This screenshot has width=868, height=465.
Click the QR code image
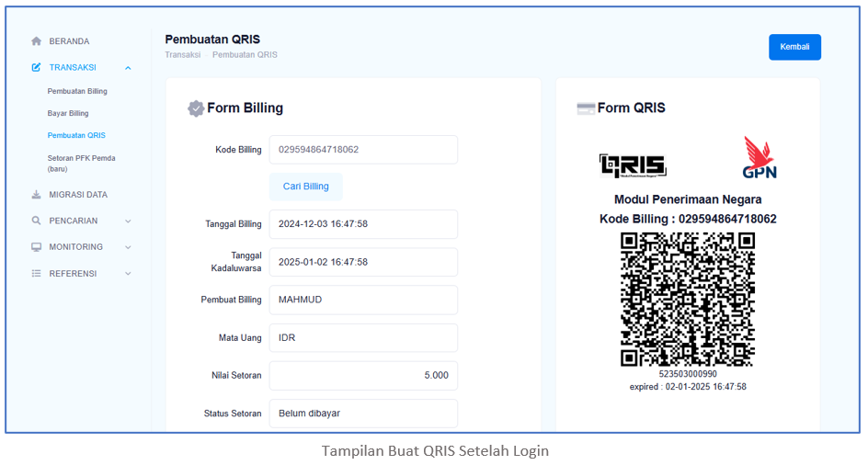pyautogui.click(x=688, y=300)
